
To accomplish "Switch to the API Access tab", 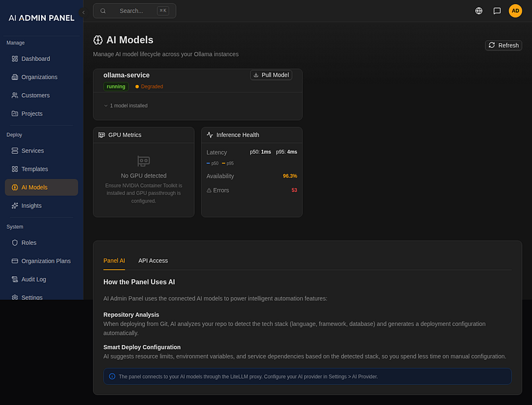I will pos(153,261).
